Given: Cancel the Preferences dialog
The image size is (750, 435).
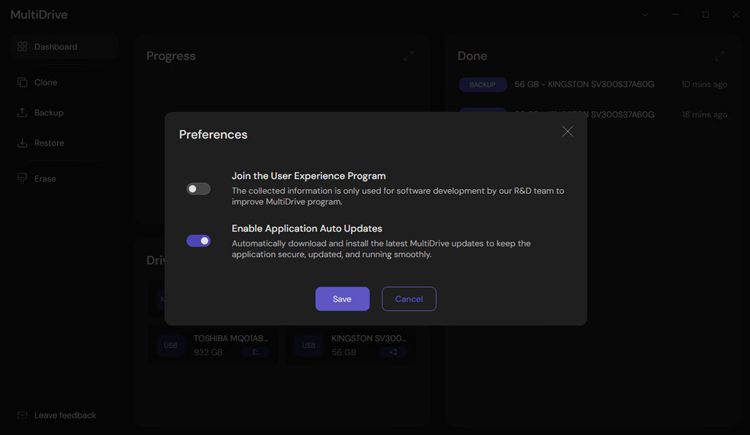Looking at the screenshot, I should [408, 299].
